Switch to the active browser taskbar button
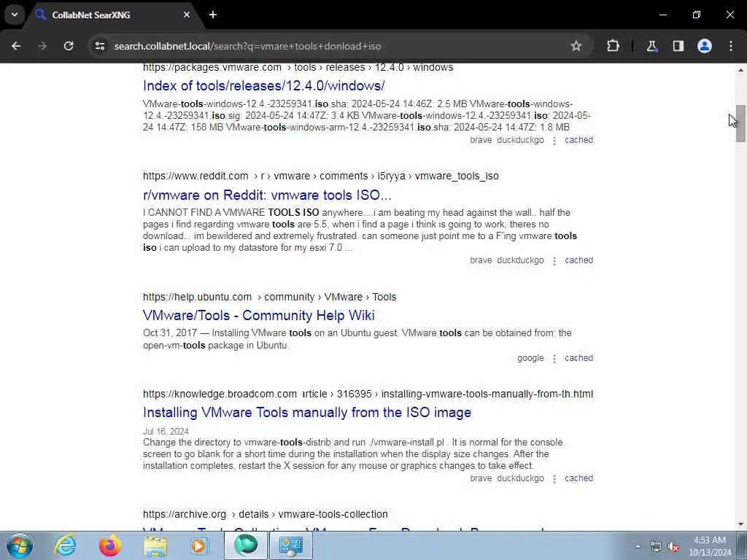Viewport: 747px width, 560px height. (246, 545)
